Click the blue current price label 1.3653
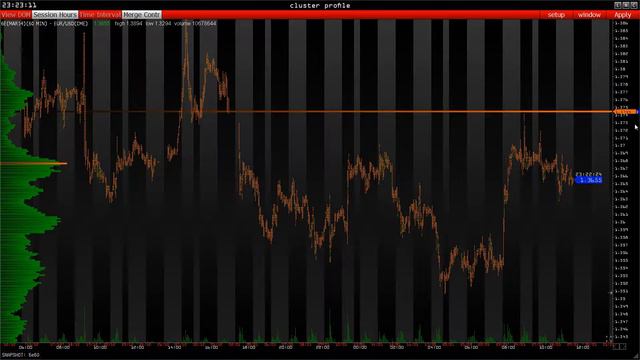640x360 pixels. click(x=589, y=180)
